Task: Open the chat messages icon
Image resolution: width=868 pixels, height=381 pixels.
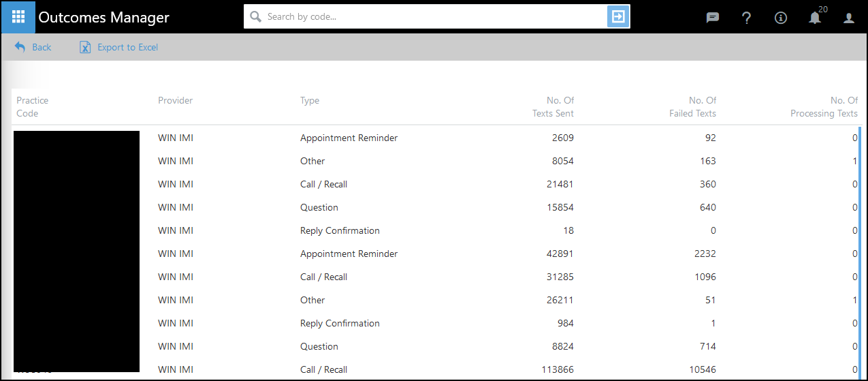Action: tap(713, 18)
